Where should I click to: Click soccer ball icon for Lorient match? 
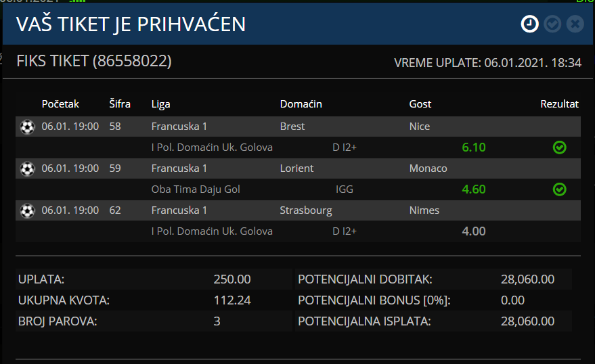(x=27, y=168)
